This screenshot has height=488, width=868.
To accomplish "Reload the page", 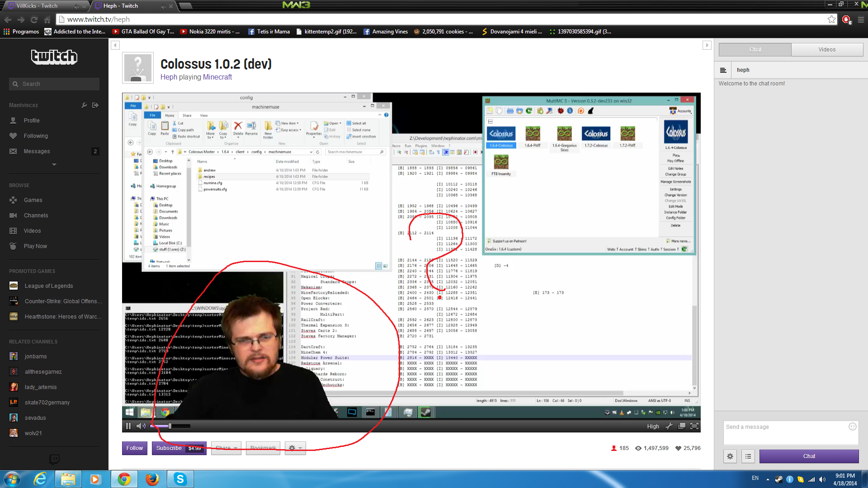I will click(34, 19).
